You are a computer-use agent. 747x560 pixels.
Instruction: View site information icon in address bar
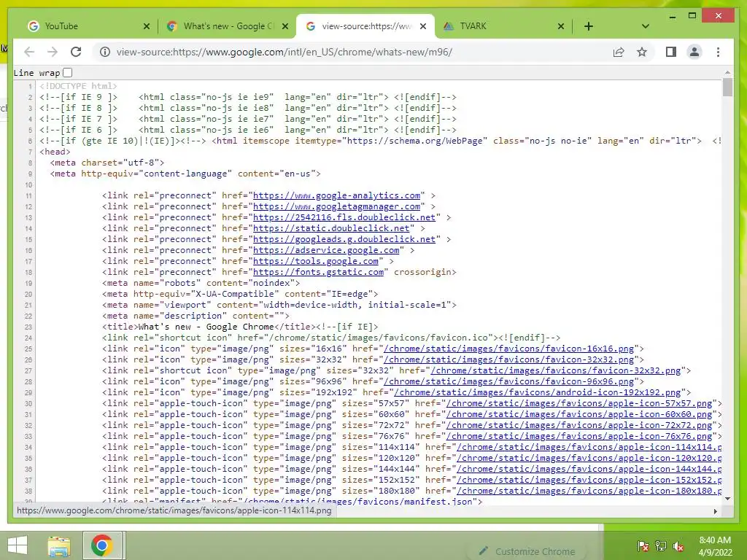pos(105,52)
